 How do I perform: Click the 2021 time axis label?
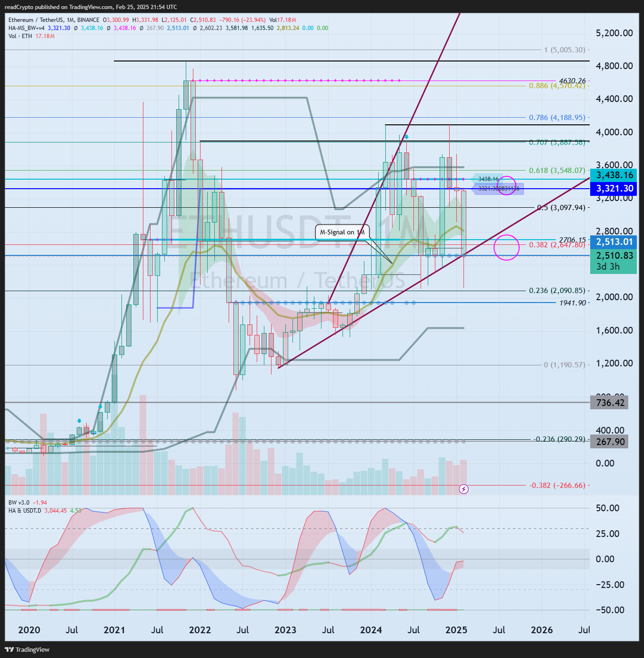point(114,630)
